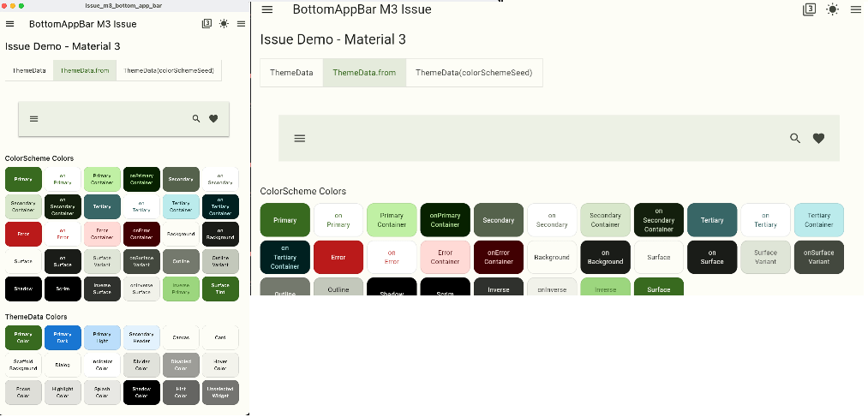This screenshot has height=417, width=868.
Task: Click the Scrim swatch in left window
Action: [63, 289]
